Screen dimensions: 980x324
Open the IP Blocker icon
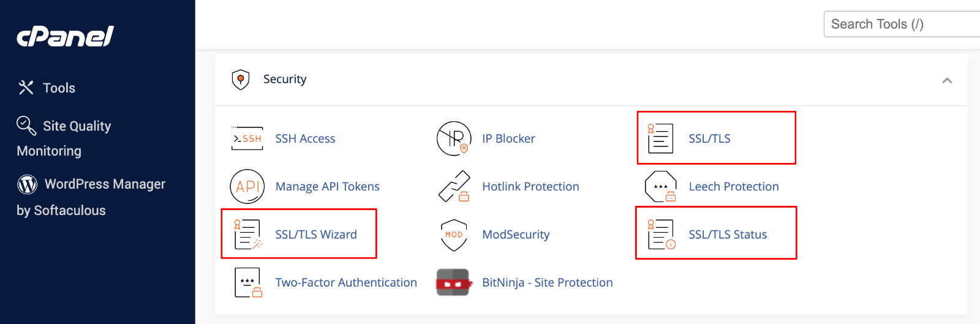[454, 138]
